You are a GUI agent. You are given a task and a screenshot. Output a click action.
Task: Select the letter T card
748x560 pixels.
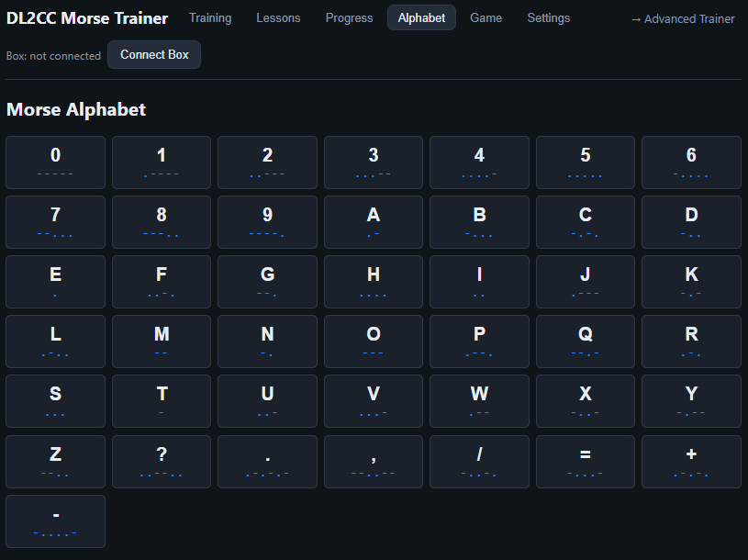pos(162,400)
